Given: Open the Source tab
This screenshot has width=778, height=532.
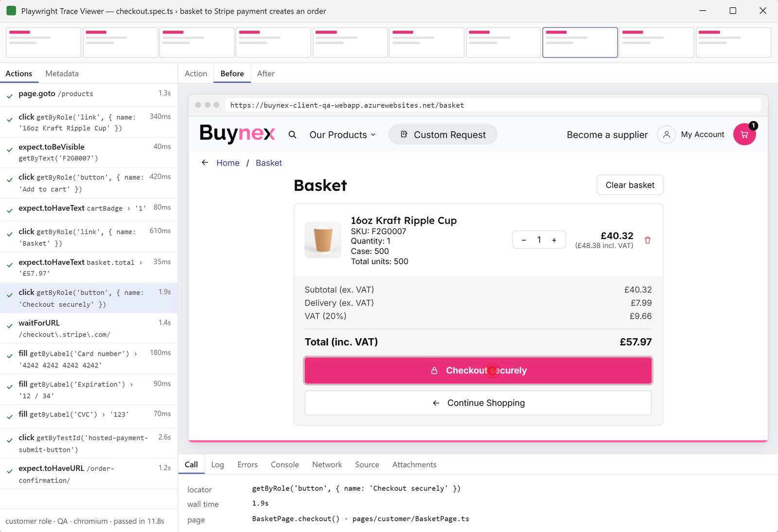Looking at the screenshot, I should (x=367, y=464).
